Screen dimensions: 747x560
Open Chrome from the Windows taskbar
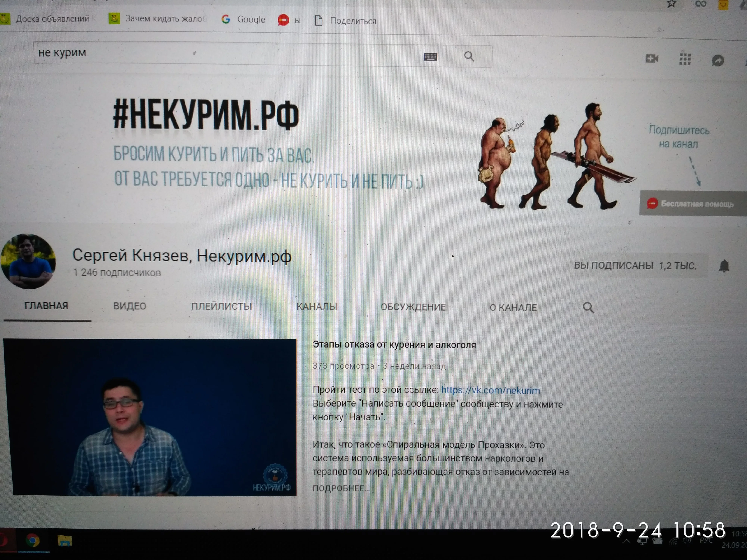coord(33,540)
